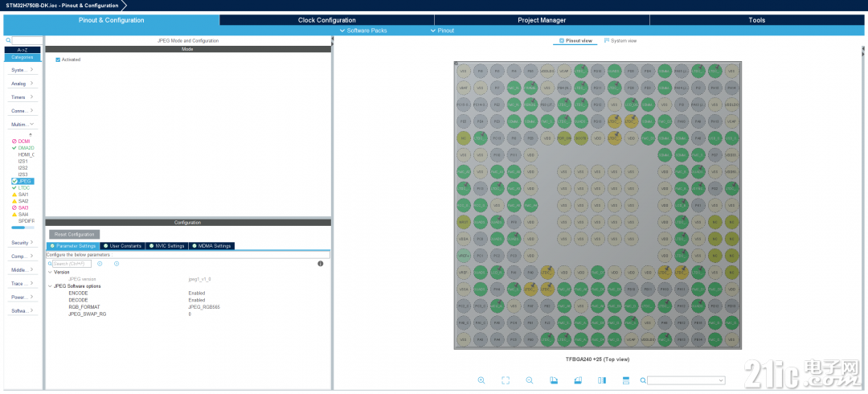Select the I2S3 peripheral in the list
868x394 pixels.
[x=23, y=174]
